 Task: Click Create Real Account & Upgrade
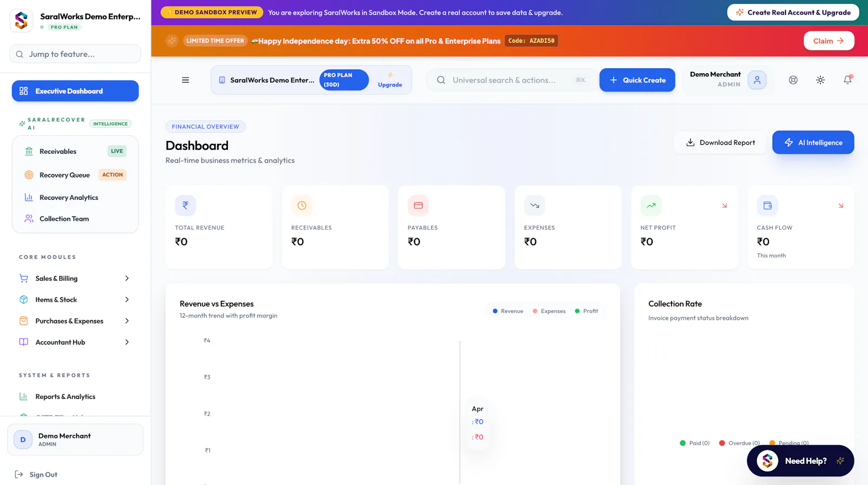click(x=793, y=12)
